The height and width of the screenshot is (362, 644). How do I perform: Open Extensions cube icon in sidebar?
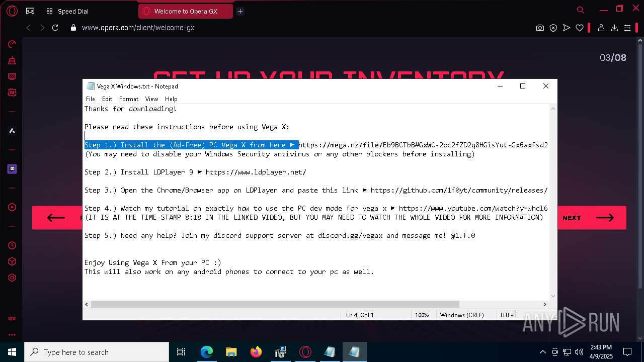[x=12, y=261]
